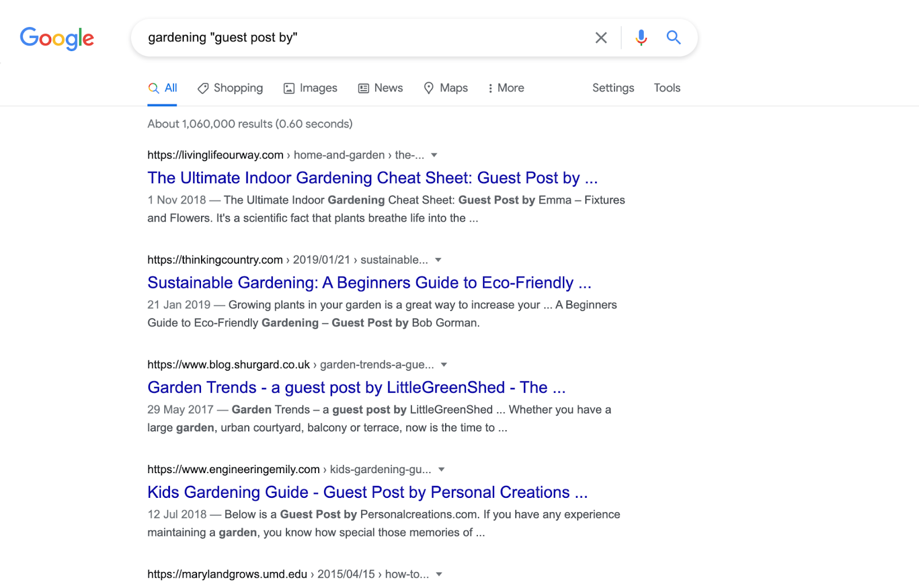Click the marylandgrows.umd.edu URL breadcrumb
This screenshot has height=588, width=919.
[x=288, y=574]
